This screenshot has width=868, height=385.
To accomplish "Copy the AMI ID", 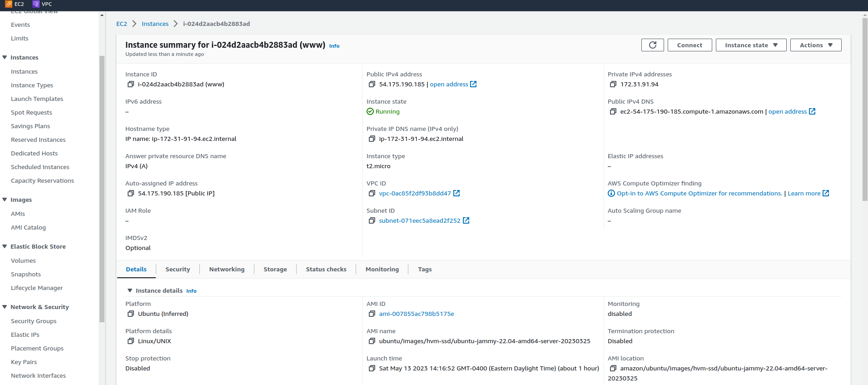I will coord(372,314).
